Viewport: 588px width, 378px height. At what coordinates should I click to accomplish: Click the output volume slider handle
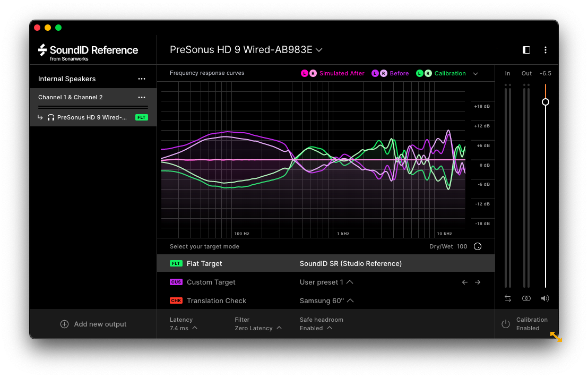pyautogui.click(x=545, y=102)
